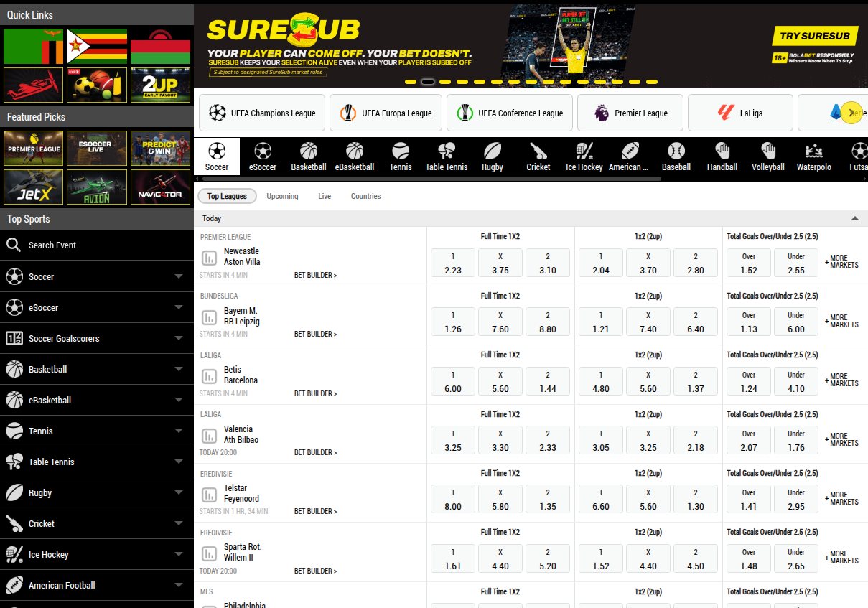Open stats icon for Newcastle vs Aston Villa
Screen dimensions: 868x608
click(x=209, y=258)
